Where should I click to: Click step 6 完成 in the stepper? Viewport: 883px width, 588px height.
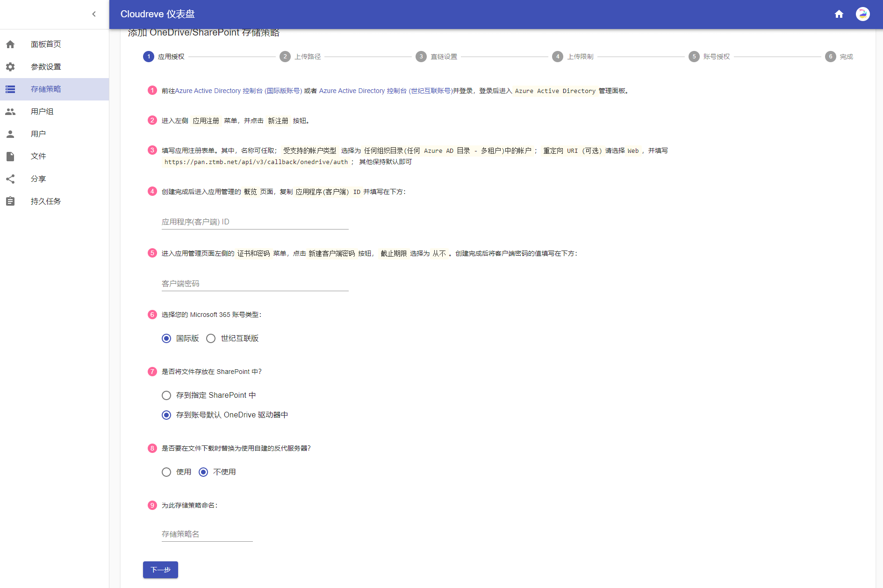coord(839,57)
